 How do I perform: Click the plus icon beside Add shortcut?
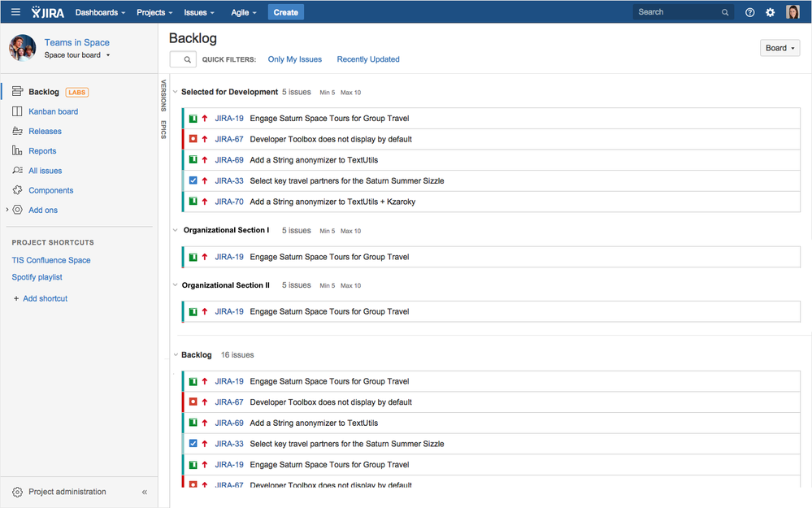pyautogui.click(x=16, y=299)
